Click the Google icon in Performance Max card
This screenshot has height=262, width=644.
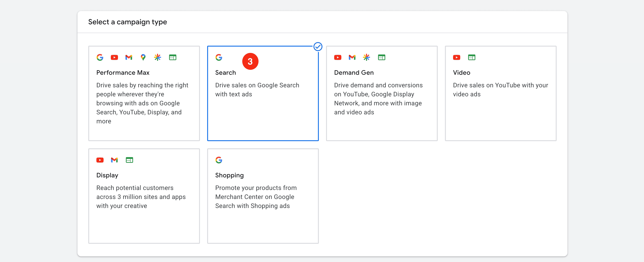(100, 57)
